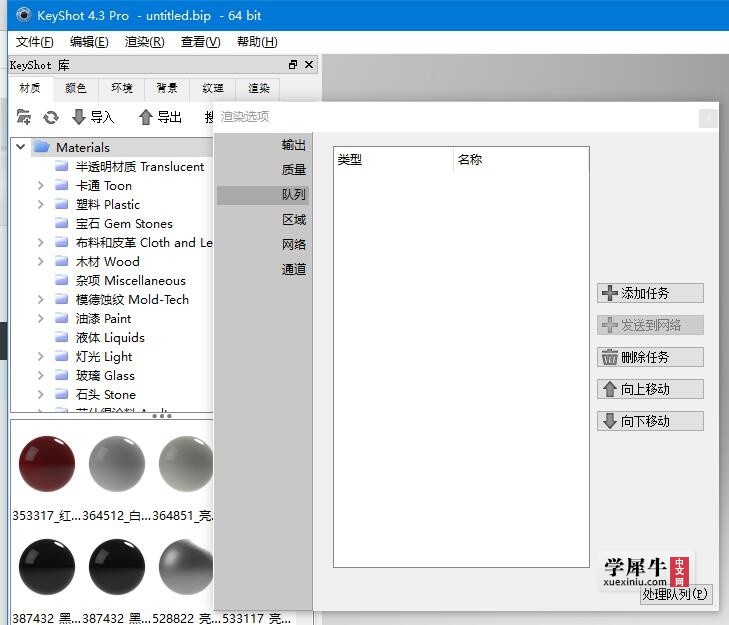Switch to the 材质 library tab
Screen dimensions: 729x625
(30, 88)
